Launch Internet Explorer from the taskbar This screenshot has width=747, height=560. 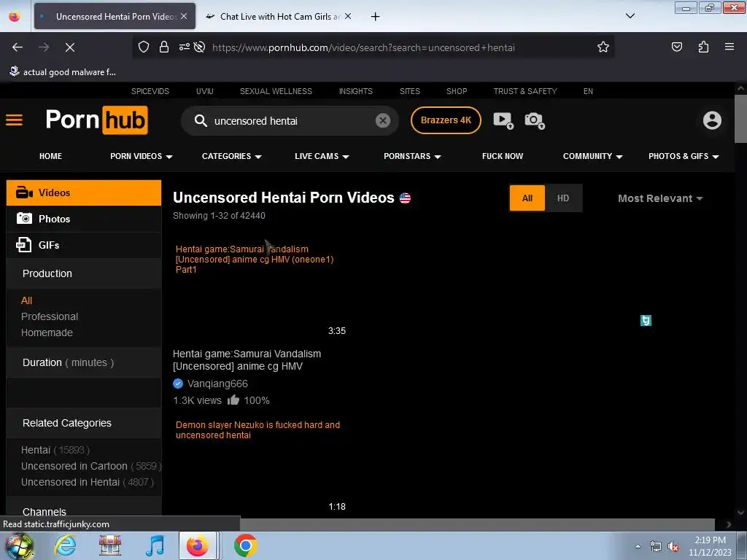65,545
